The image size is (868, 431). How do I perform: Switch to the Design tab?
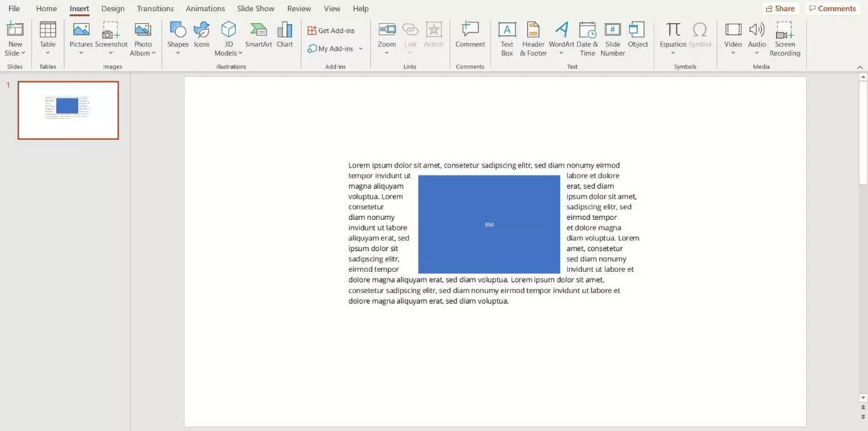(x=113, y=9)
